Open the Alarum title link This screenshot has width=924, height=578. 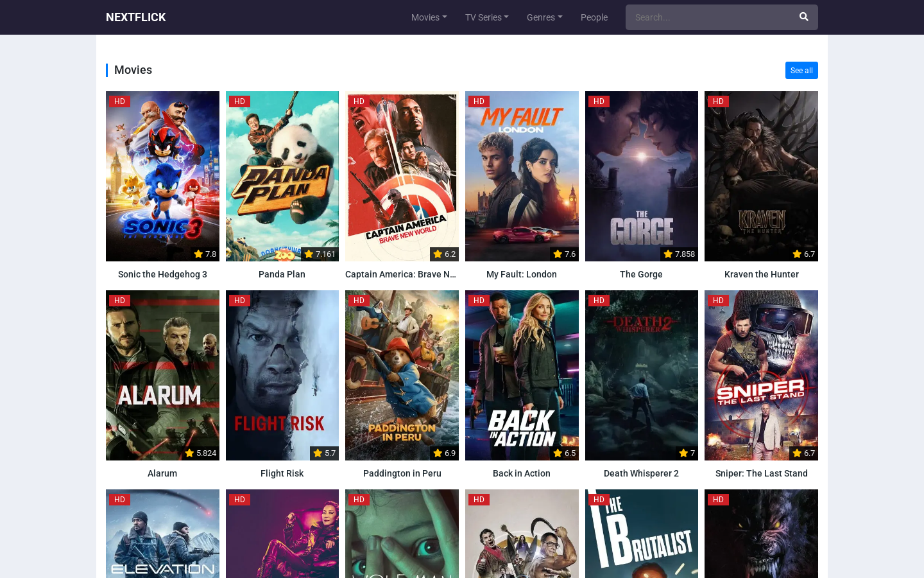[x=162, y=473]
